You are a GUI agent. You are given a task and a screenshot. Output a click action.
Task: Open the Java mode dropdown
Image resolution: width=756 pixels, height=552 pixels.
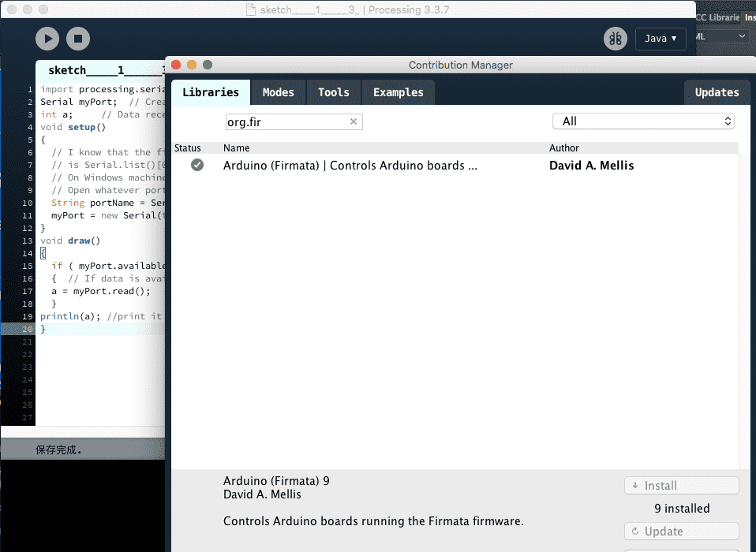click(x=661, y=39)
